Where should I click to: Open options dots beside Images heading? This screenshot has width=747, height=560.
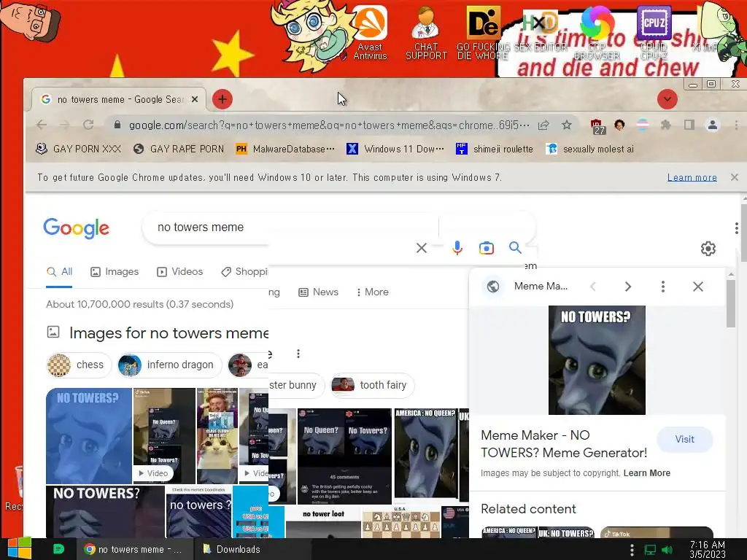[x=298, y=354]
